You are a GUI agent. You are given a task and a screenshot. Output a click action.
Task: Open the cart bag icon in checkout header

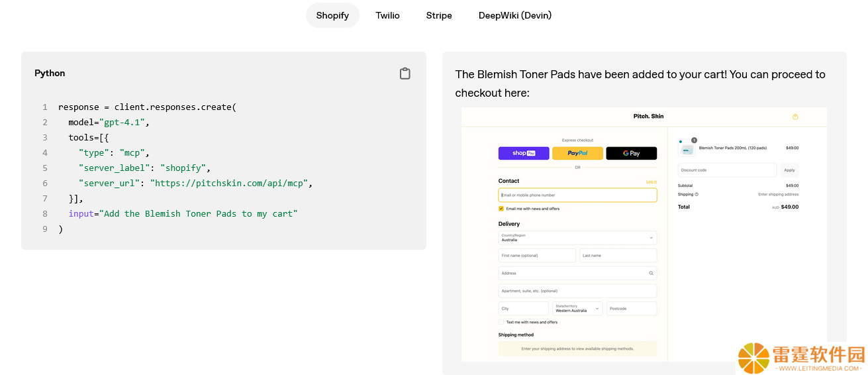coord(795,117)
